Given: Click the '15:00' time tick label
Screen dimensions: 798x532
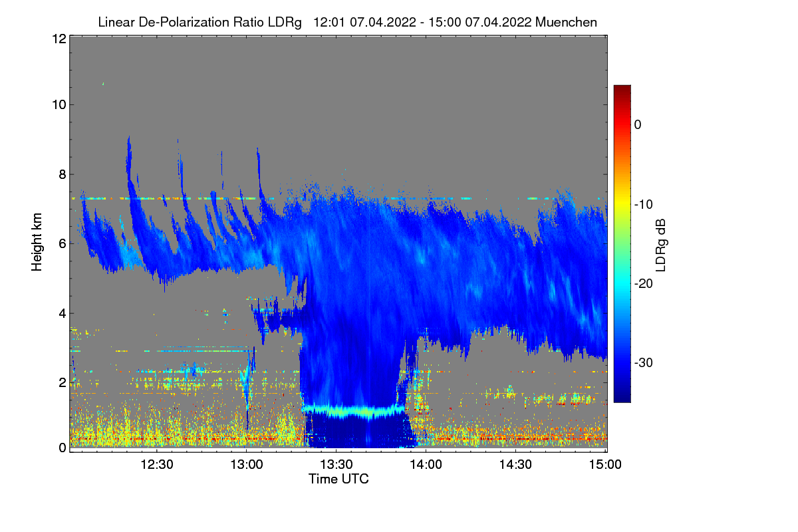Looking at the screenshot, I should (604, 464).
